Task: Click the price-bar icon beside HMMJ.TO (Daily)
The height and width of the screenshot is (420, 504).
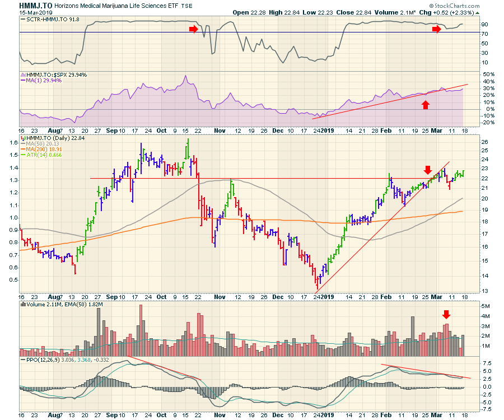Action: (23, 138)
